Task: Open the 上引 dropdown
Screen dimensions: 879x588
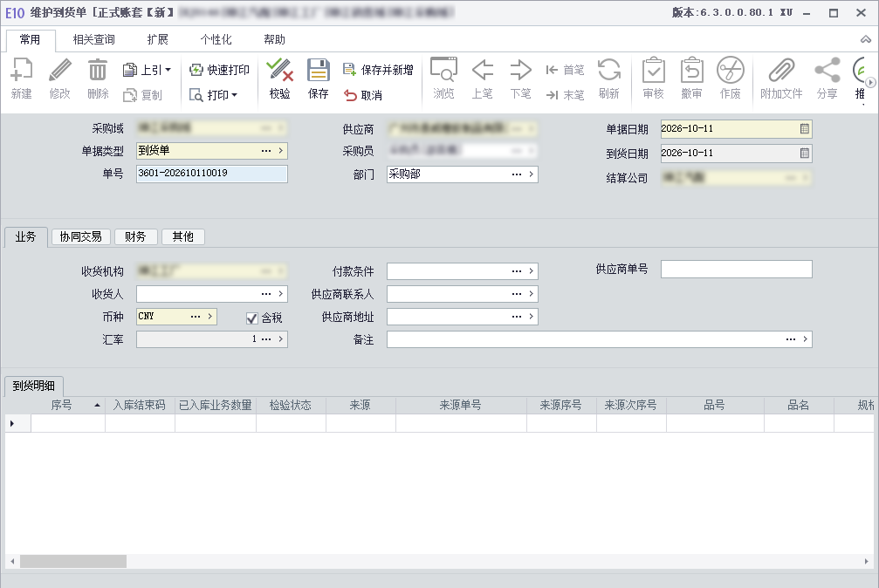Action: tap(147, 70)
